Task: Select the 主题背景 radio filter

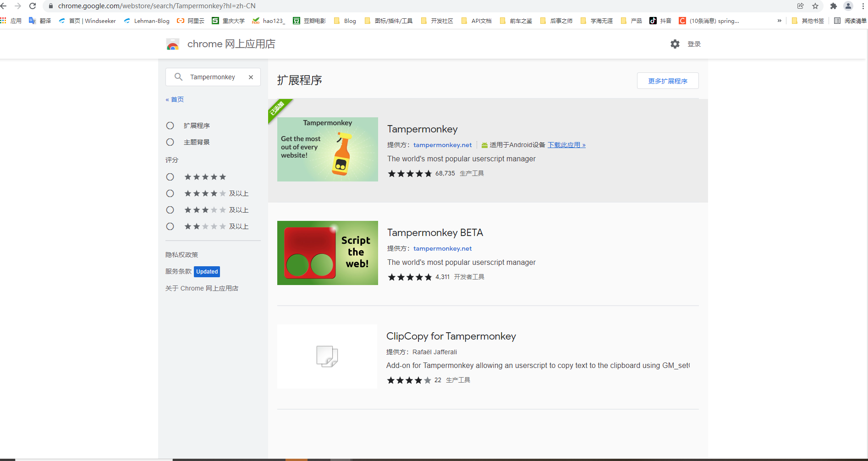Action: pyautogui.click(x=170, y=142)
